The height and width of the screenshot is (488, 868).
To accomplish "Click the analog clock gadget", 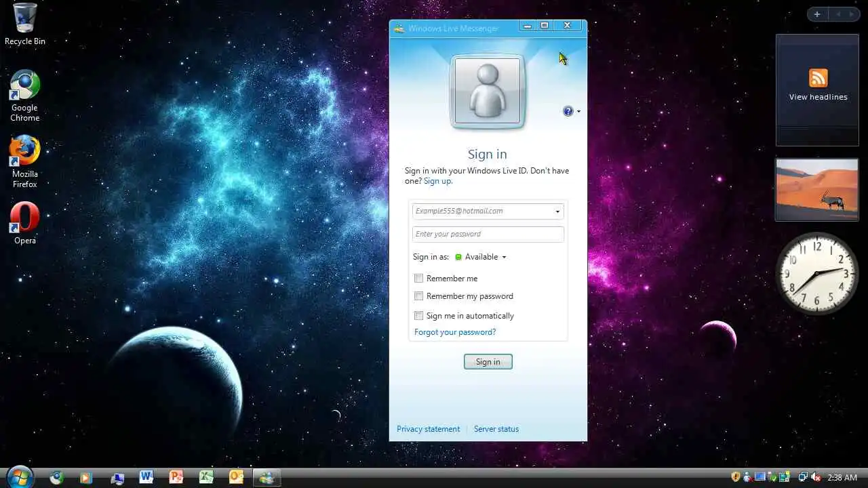I will point(817,273).
